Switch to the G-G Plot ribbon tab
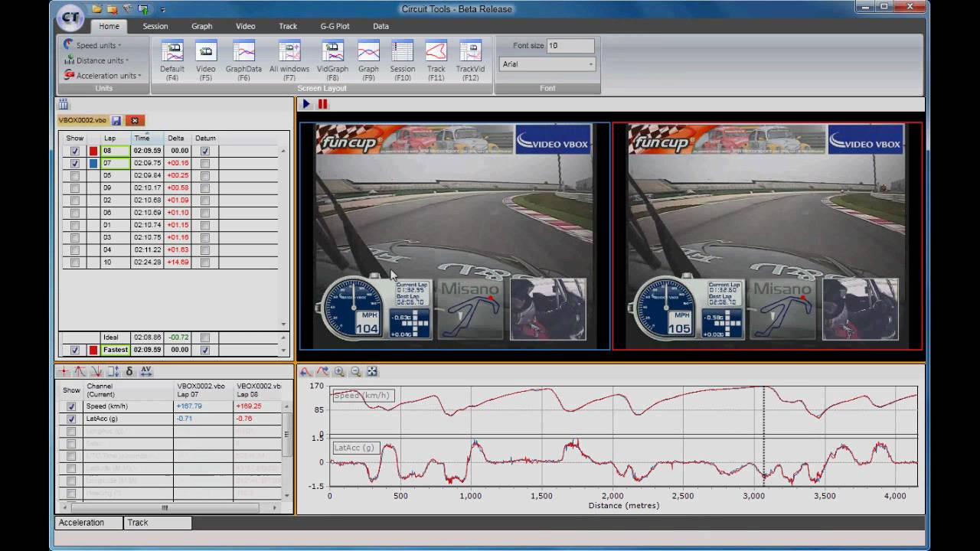Viewport: 980px width, 551px height. point(335,26)
